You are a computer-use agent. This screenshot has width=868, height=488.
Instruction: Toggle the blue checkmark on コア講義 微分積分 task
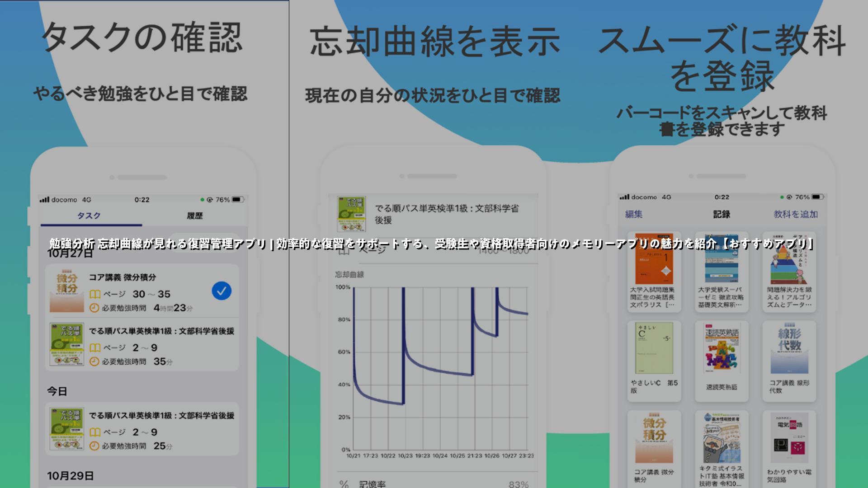pos(222,291)
